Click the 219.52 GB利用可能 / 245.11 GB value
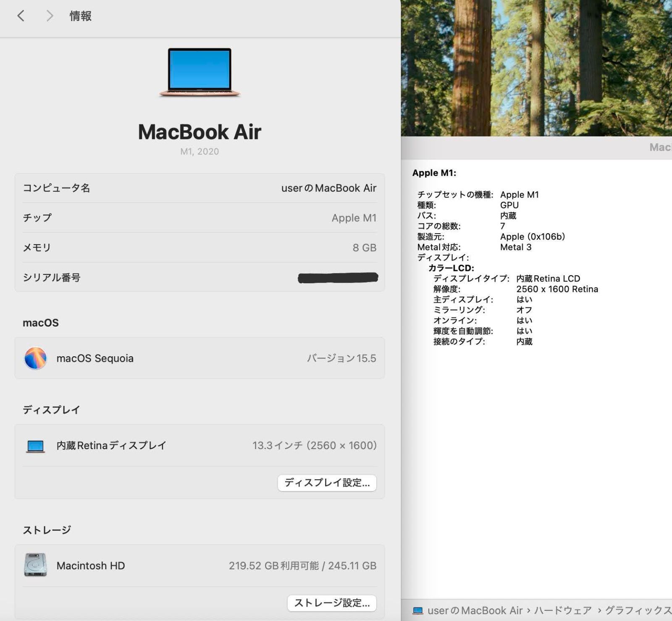The image size is (672, 621). [x=302, y=566]
